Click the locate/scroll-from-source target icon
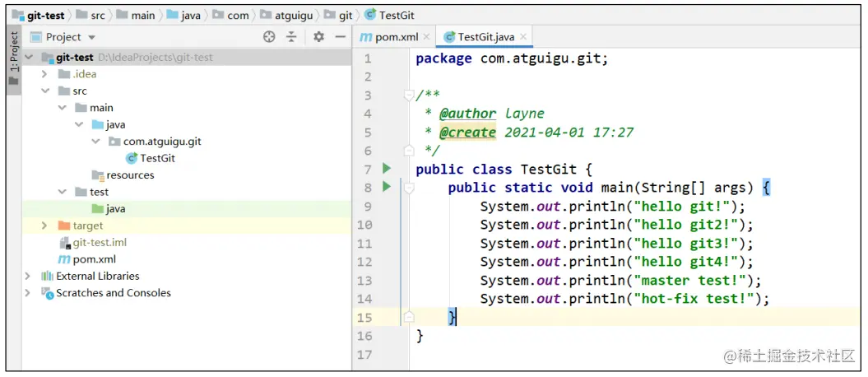 [269, 37]
